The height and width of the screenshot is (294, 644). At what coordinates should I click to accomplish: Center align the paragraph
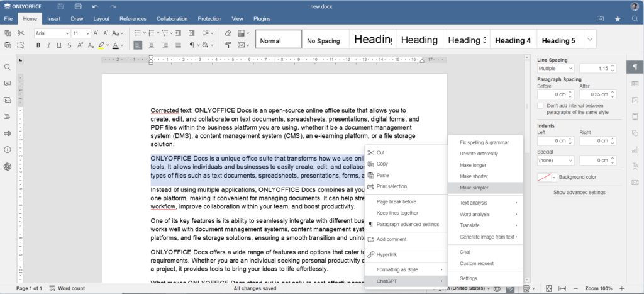click(x=152, y=45)
